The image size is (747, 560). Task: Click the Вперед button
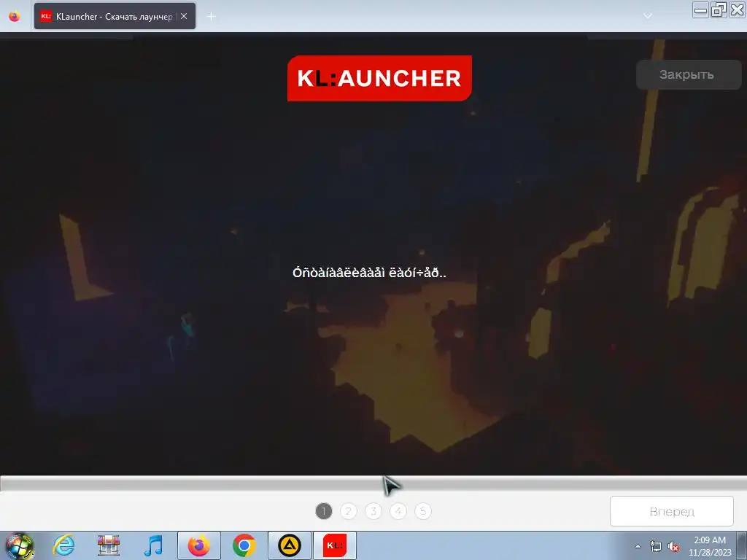pyautogui.click(x=671, y=511)
